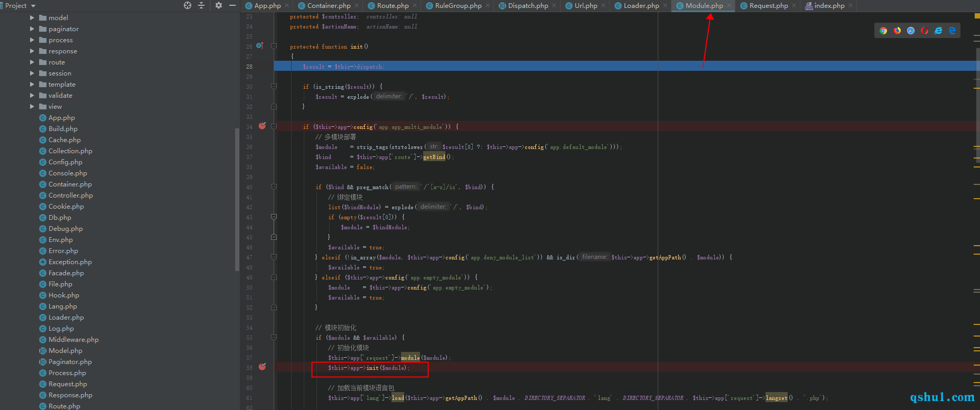
Task: Toggle the breakpoint on line 34
Action: click(262, 126)
